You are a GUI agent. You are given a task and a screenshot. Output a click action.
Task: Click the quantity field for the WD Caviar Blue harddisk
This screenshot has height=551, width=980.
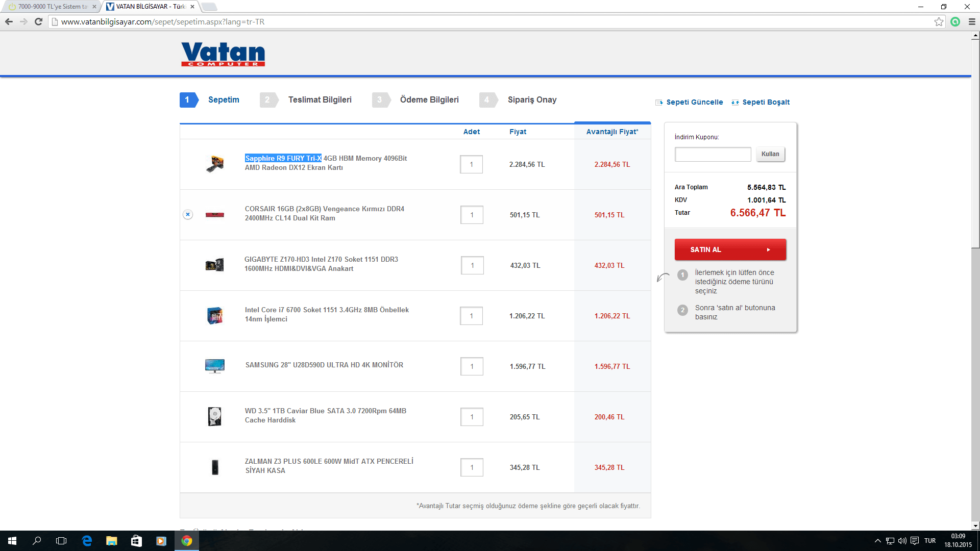pyautogui.click(x=472, y=417)
